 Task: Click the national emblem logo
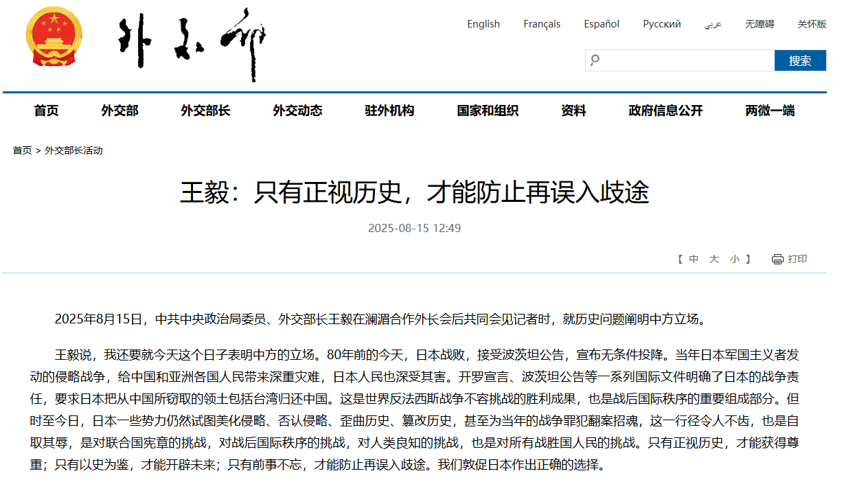pos(54,36)
